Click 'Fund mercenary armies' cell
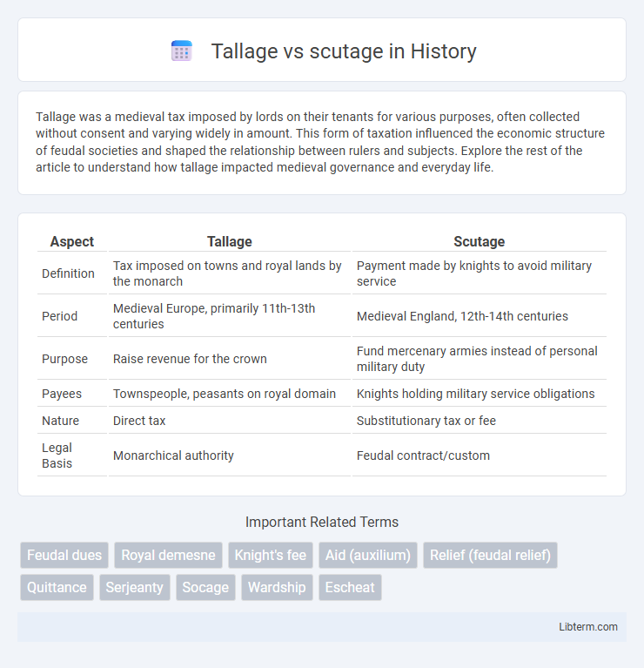 click(479, 359)
